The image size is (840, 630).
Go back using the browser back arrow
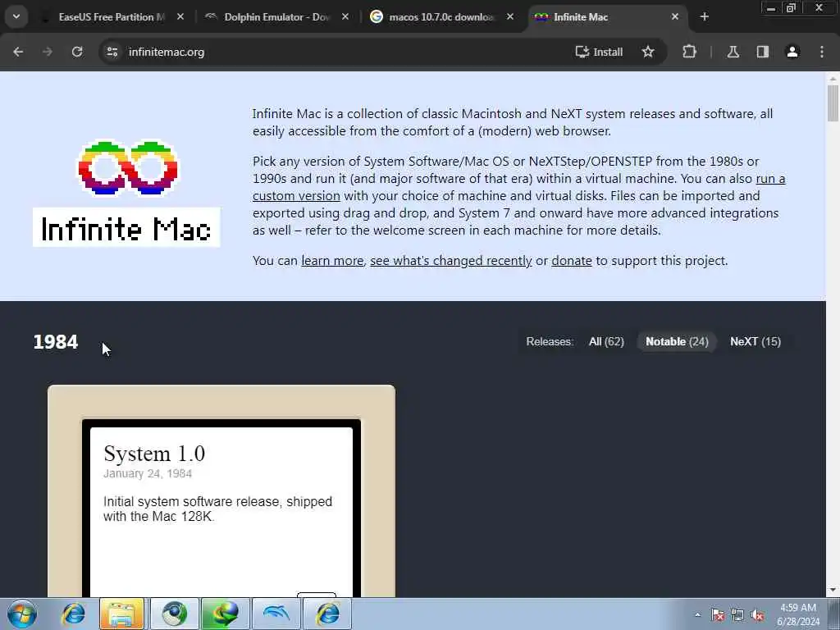[x=18, y=52]
